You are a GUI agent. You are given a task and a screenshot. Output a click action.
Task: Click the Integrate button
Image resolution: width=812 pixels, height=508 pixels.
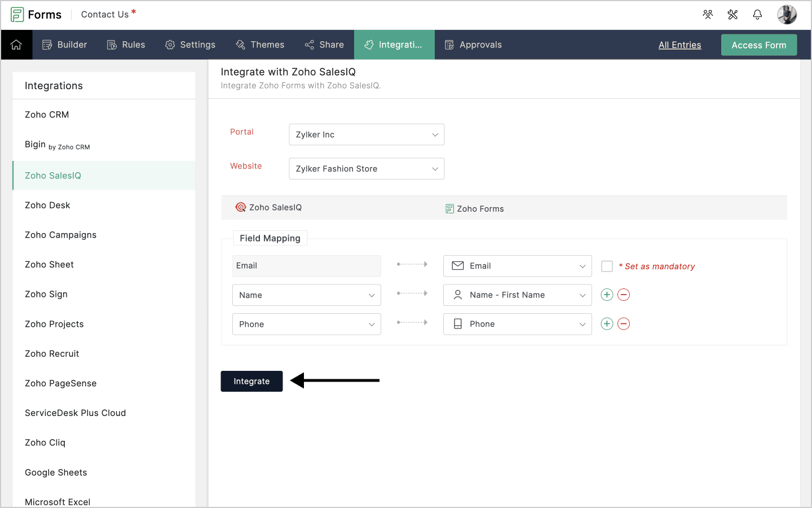pos(251,382)
